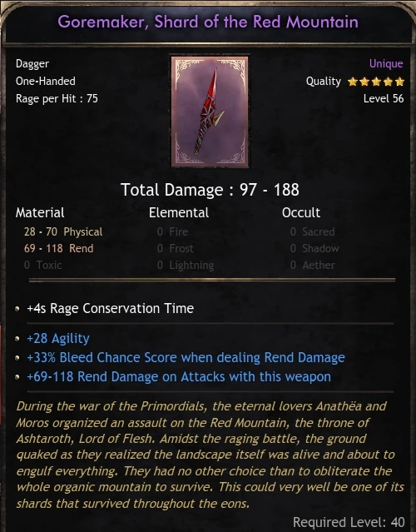Click the greyed-out 0 Toxic entry

42,265
